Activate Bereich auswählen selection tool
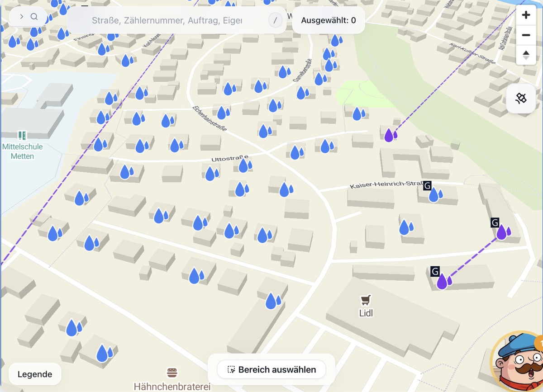 tap(271, 369)
